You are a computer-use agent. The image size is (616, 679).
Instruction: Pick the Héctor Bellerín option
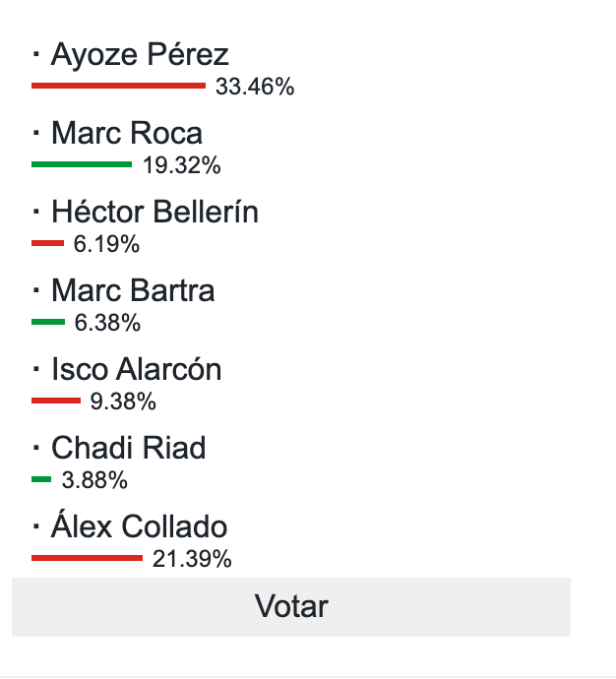pos(154,213)
